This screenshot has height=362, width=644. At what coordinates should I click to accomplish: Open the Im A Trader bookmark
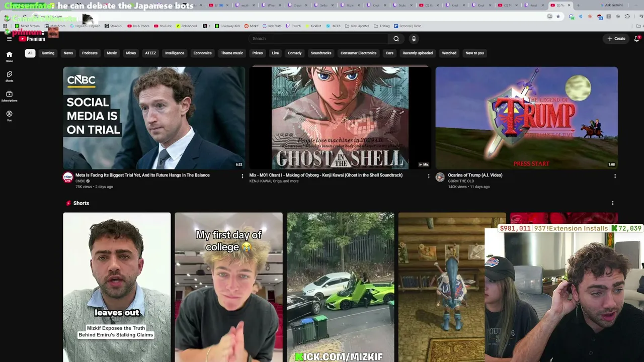(138, 26)
